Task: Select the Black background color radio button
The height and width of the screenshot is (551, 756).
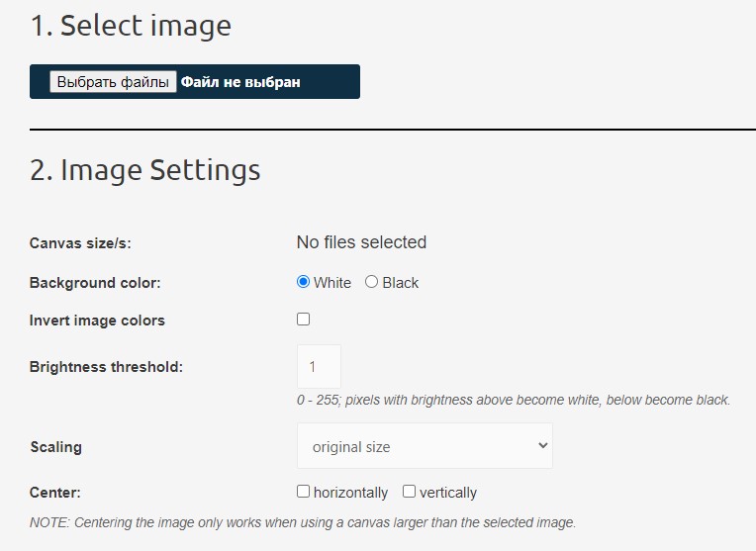Action: pyautogui.click(x=372, y=282)
